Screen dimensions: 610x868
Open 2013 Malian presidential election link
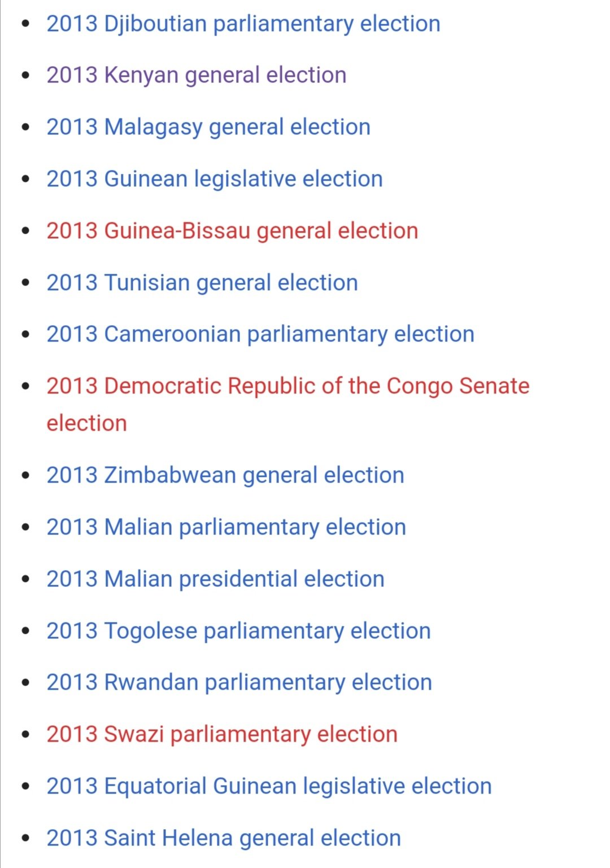coord(215,580)
